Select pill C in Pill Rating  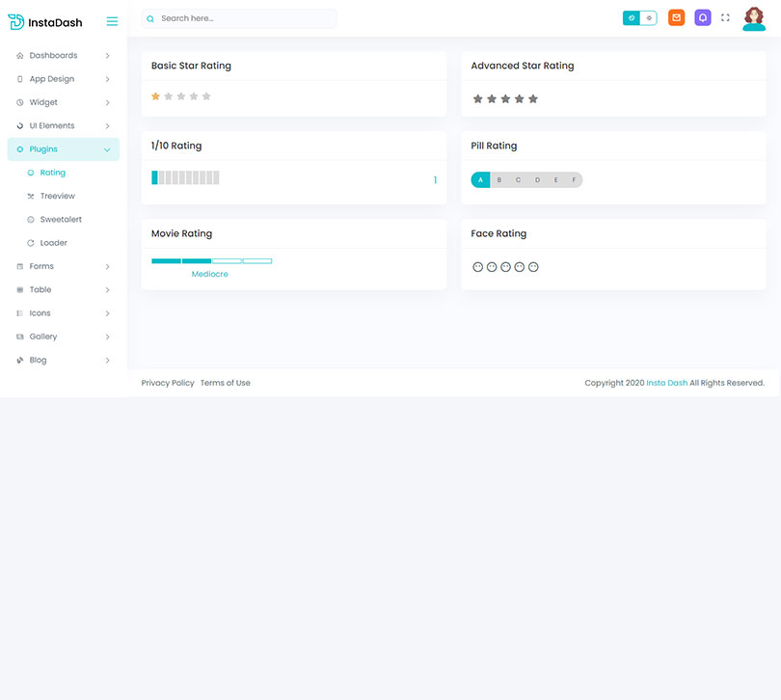coord(518,180)
